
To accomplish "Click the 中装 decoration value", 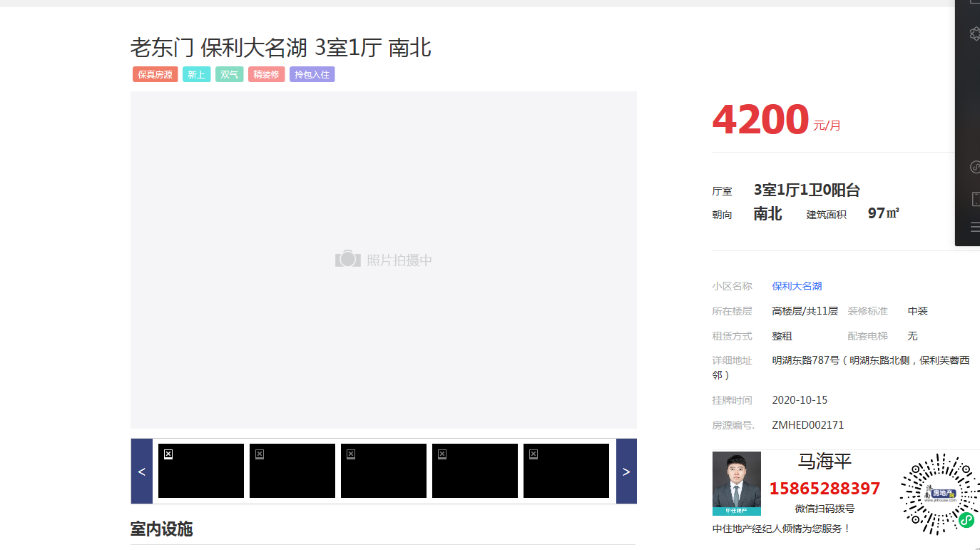I will (x=917, y=311).
